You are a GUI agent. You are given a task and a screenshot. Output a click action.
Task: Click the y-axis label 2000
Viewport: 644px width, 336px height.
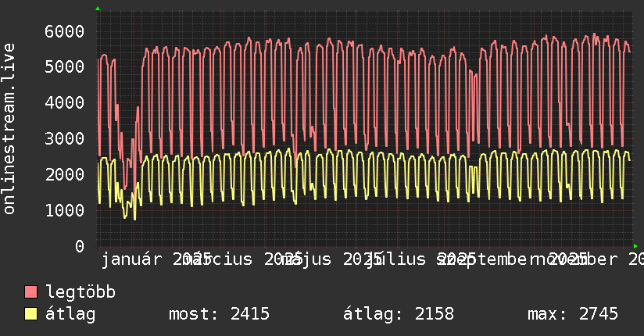pyautogui.click(x=65, y=174)
